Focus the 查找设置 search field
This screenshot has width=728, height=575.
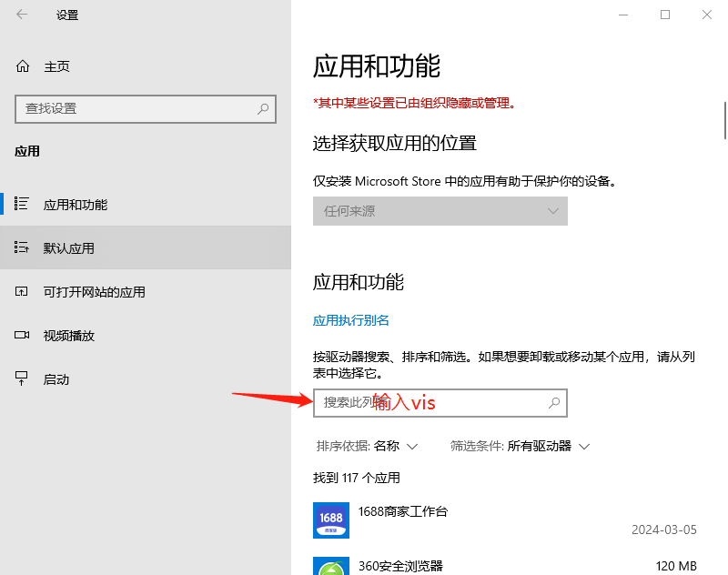[146, 109]
